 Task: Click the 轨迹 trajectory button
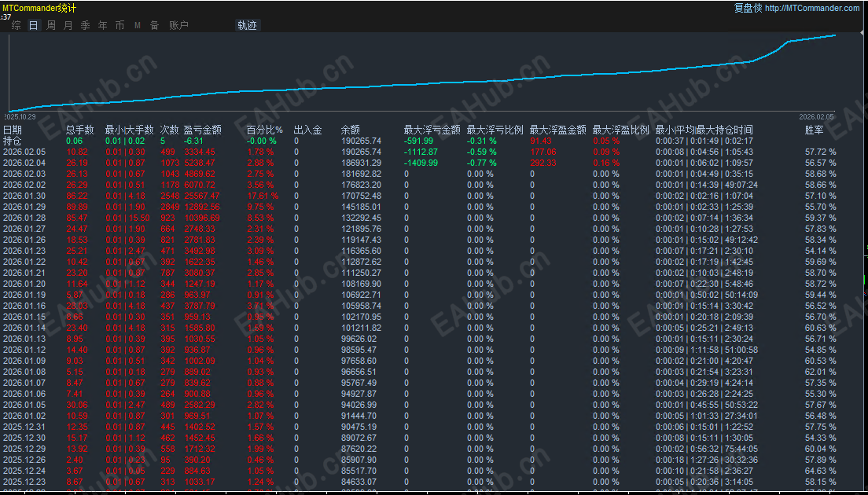(x=247, y=25)
